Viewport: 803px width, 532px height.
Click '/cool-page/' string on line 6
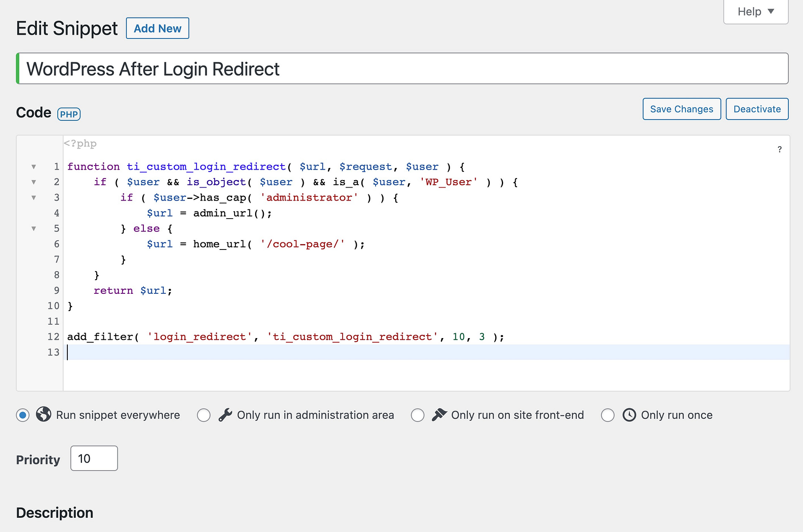pos(302,244)
